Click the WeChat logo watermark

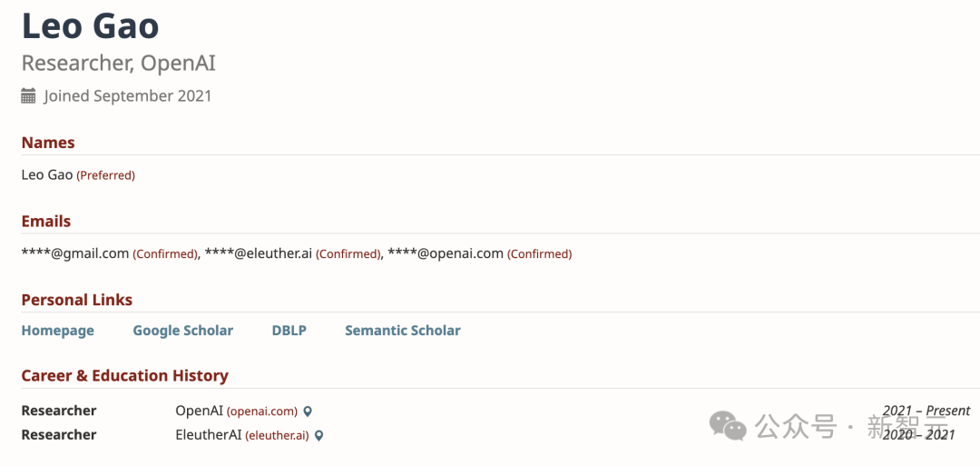728,424
